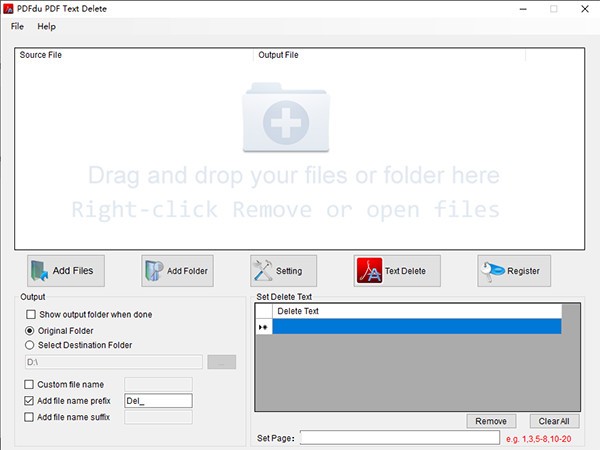Check Add file name suffix
Viewport: 600px width, 450px height.
click(x=29, y=417)
